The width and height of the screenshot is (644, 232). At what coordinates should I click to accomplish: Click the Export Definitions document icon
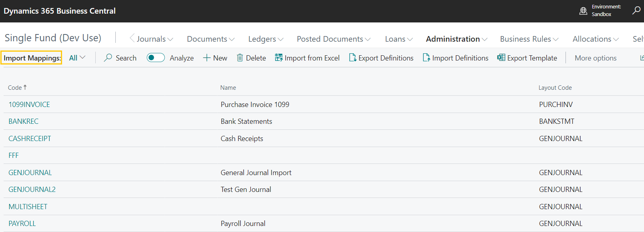click(x=352, y=58)
